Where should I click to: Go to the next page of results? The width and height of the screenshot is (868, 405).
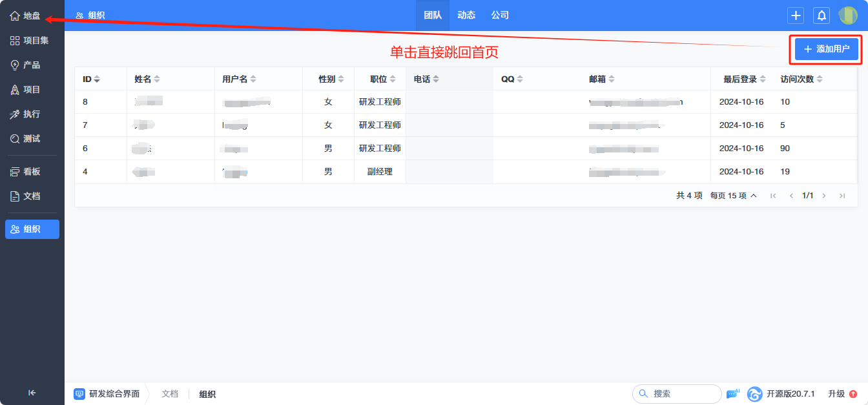824,196
